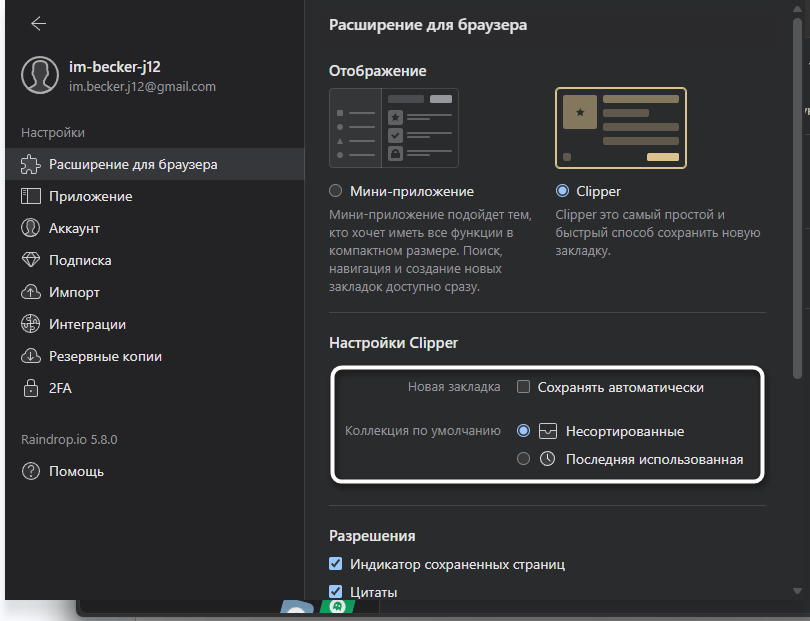This screenshot has width=810, height=621.
Task: Click the Clipper preview thumbnail
Action: click(x=620, y=128)
